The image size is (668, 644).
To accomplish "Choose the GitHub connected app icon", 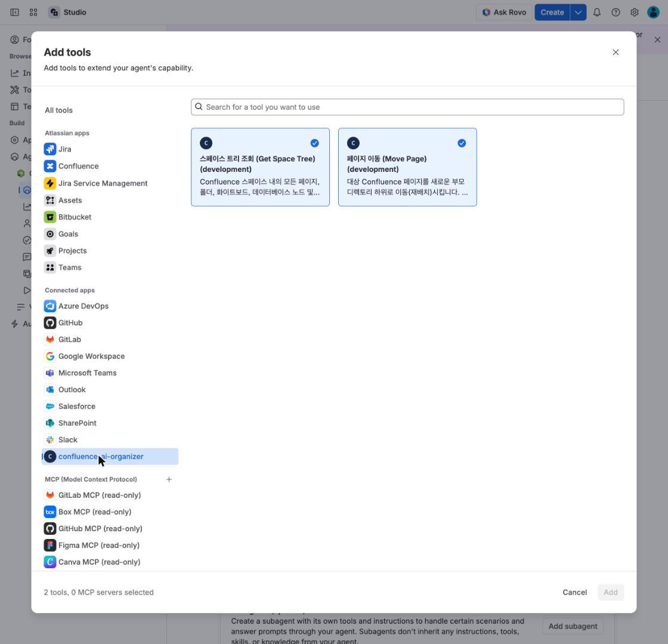I will pos(50,323).
